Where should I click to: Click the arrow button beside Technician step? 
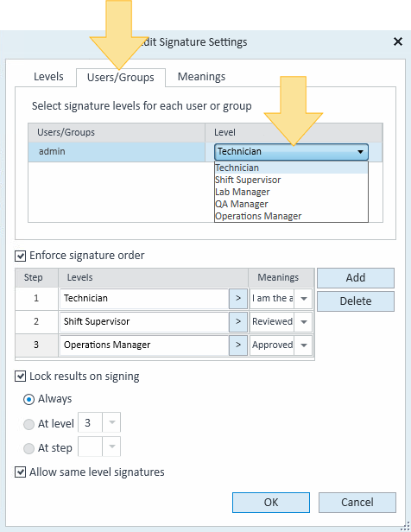[238, 299]
